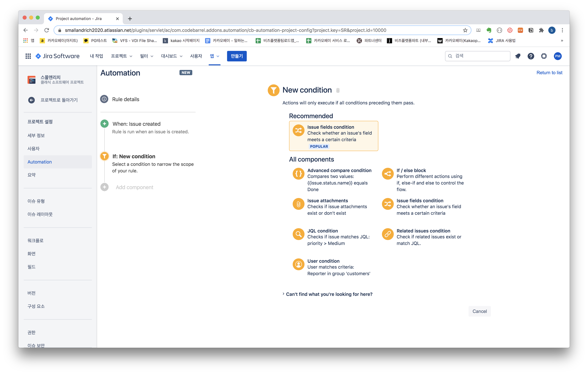The height and width of the screenshot is (374, 588).
Task: Select the Related issues condition link icon
Action: pyautogui.click(x=388, y=234)
